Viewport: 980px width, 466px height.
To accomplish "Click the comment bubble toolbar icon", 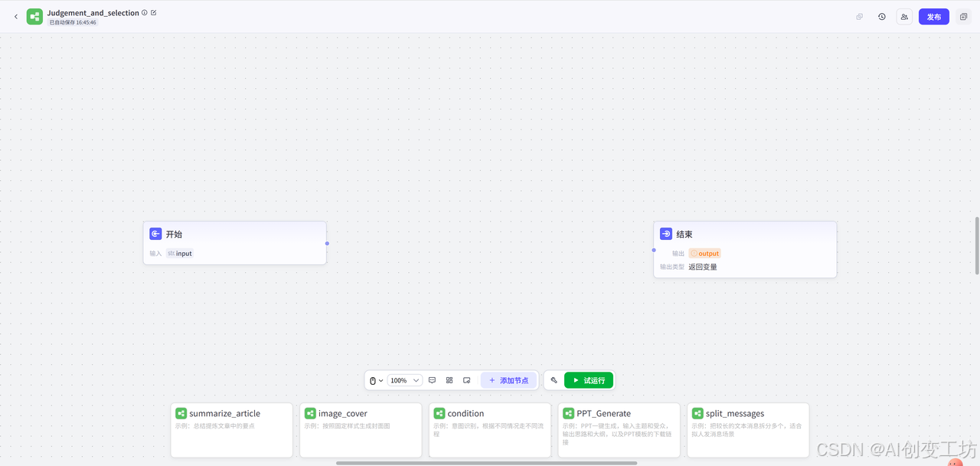I will tap(432, 380).
